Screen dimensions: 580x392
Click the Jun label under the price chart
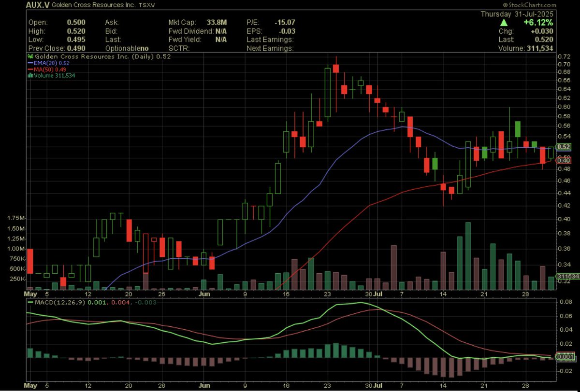tap(205, 293)
